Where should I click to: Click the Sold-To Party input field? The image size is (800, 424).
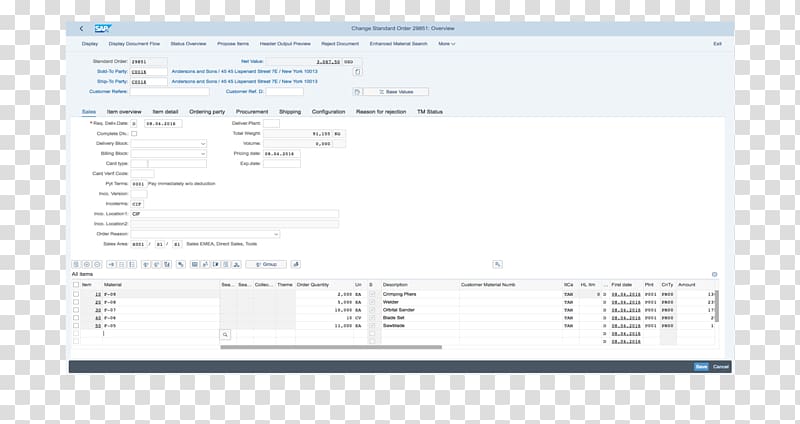pyautogui.click(x=148, y=71)
